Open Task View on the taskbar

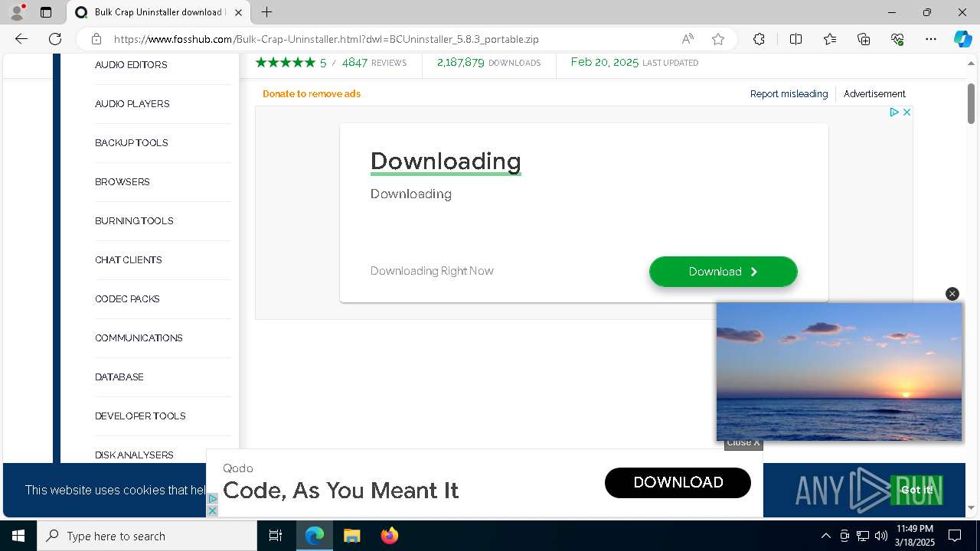276,536
